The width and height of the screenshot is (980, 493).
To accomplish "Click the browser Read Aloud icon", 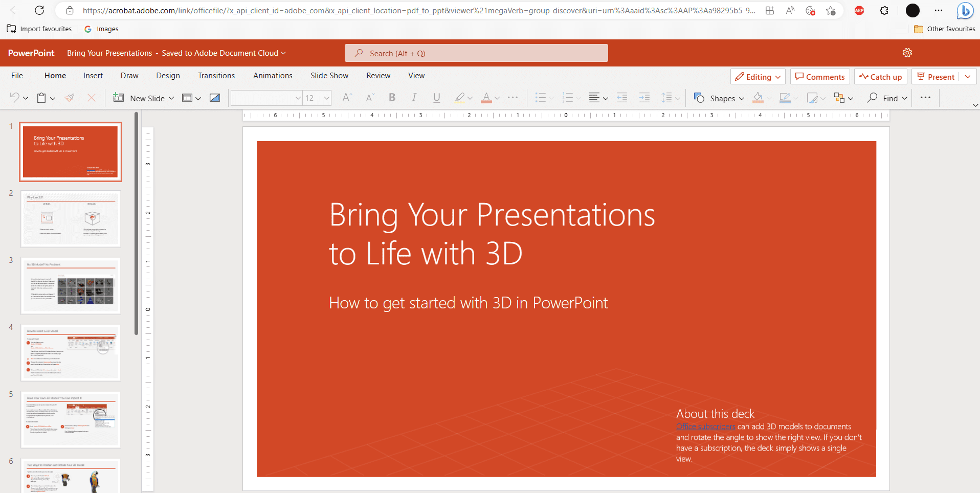I will (x=790, y=10).
